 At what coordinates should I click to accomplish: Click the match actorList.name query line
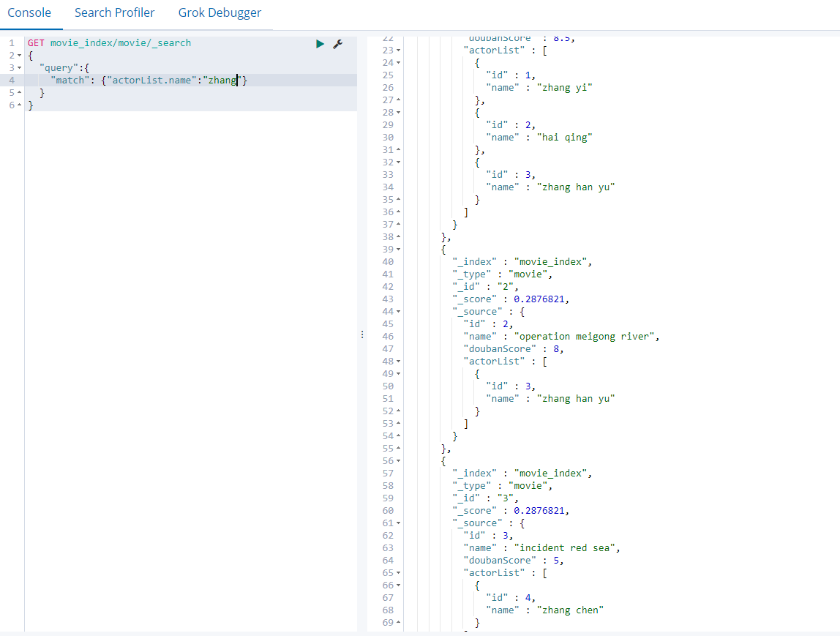tap(149, 81)
